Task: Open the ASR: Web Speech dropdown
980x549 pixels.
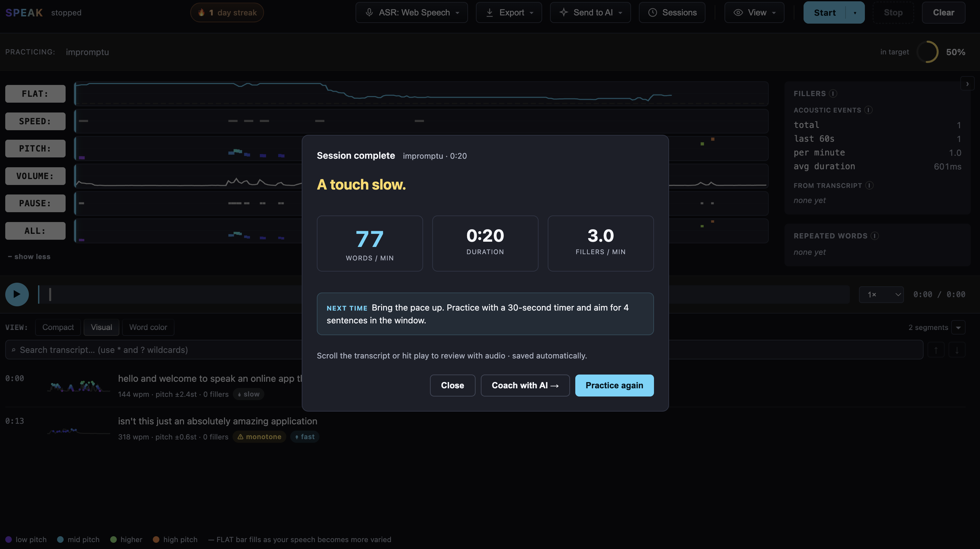Action: click(x=412, y=12)
